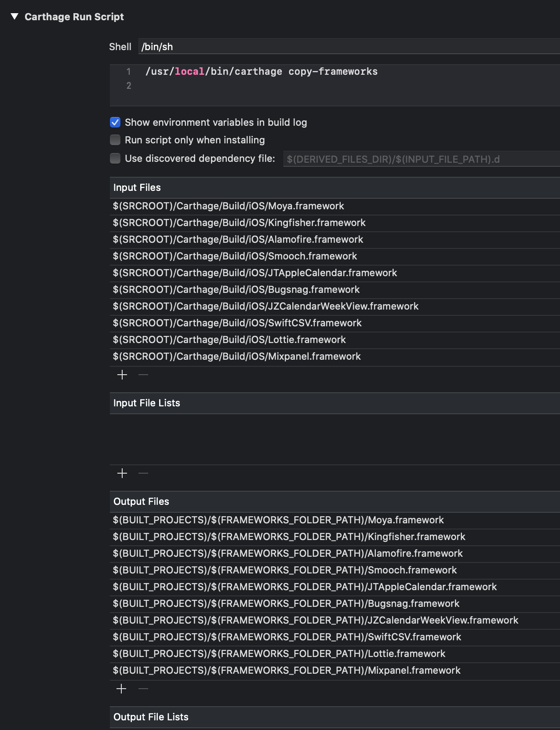Select output file Alamofire.framework

335,554
